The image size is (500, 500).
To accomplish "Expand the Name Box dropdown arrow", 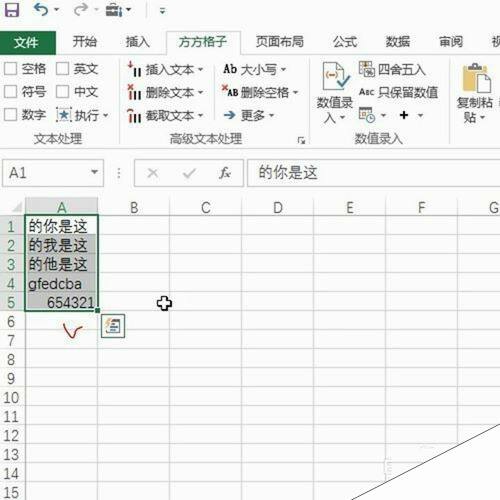I will (95, 172).
